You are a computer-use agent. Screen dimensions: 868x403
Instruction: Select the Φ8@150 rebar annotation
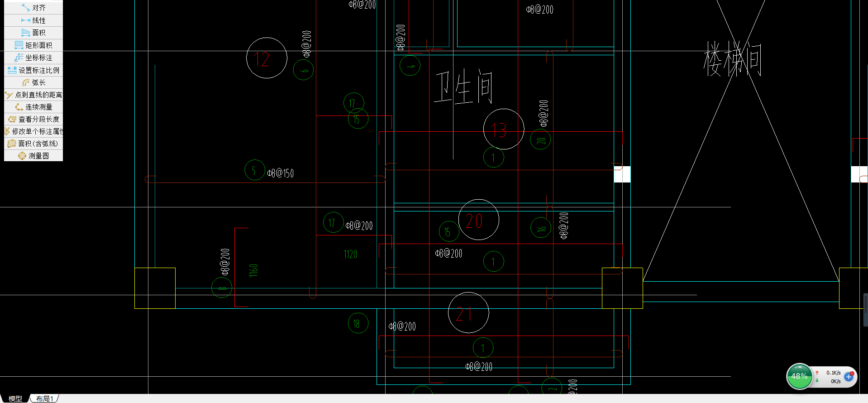(x=281, y=173)
